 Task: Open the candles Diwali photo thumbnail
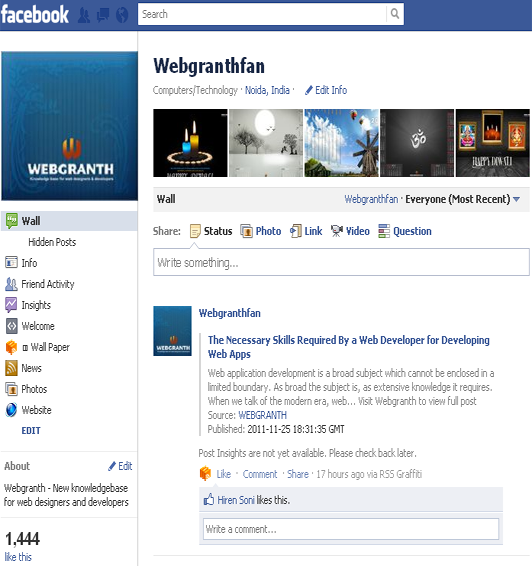190,143
